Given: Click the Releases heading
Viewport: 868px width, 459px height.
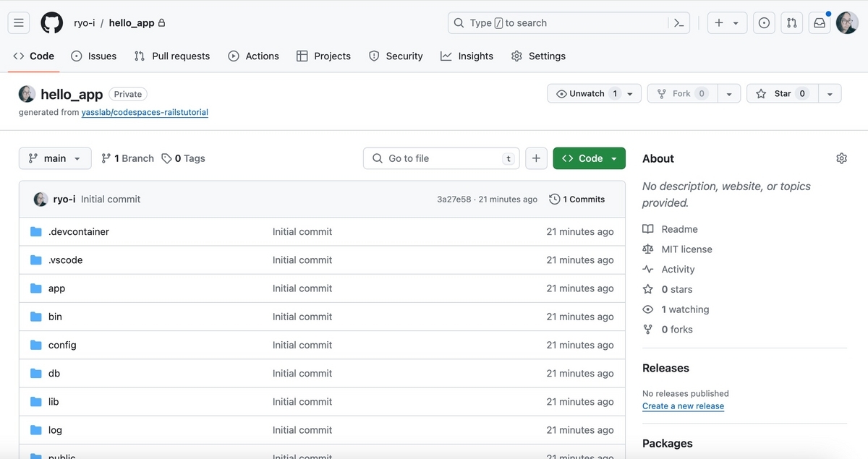Looking at the screenshot, I should (665, 368).
